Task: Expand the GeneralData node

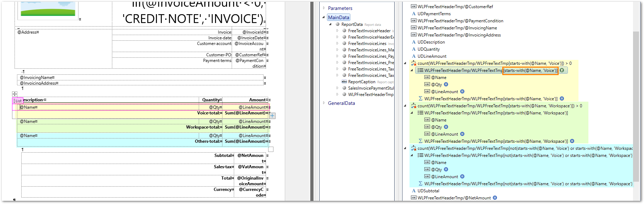Action: point(324,103)
